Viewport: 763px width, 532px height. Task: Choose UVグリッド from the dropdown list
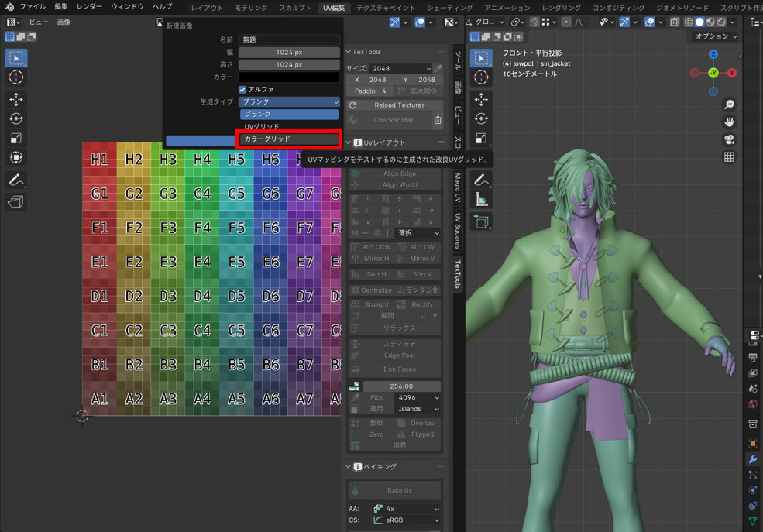click(289, 126)
